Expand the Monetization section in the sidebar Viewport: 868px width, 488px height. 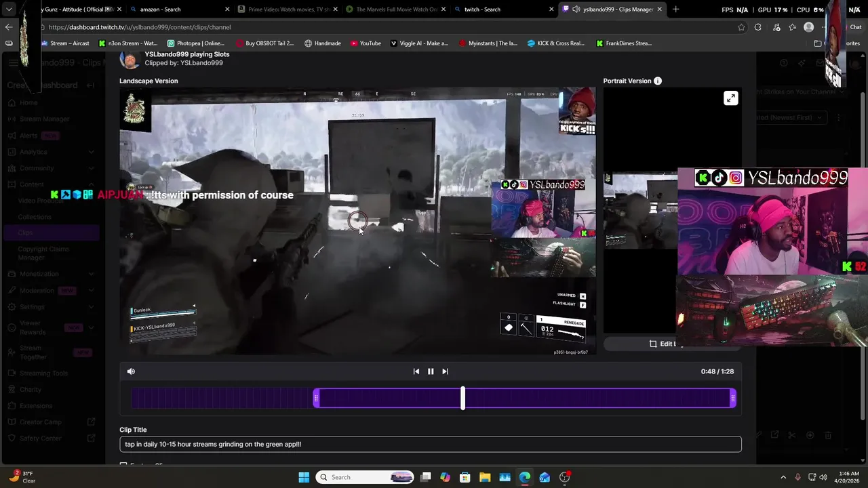(91, 274)
